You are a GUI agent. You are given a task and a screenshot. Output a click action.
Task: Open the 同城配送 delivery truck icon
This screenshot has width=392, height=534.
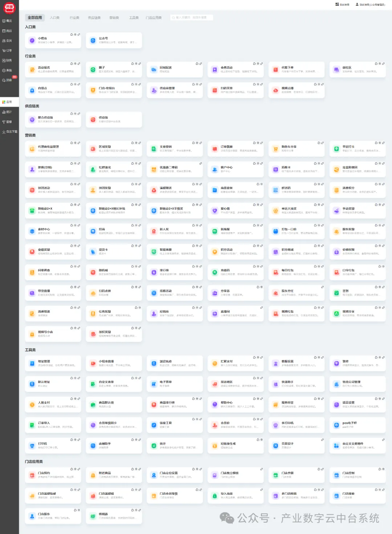tap(154, 70)
